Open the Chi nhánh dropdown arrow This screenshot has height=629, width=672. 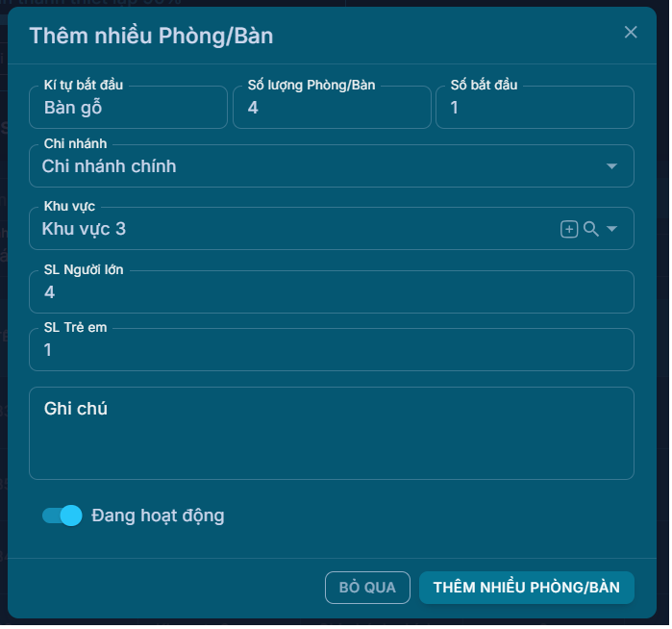pos(612,166)
